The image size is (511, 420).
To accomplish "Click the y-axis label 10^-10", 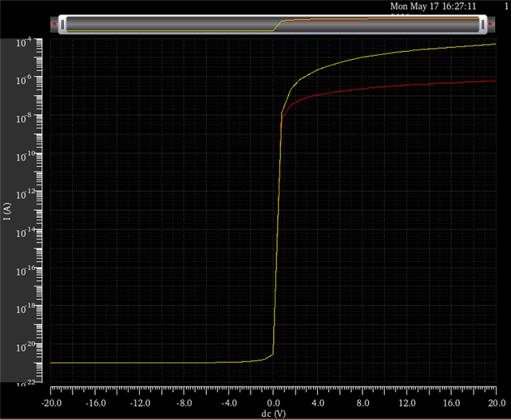I will click(26, 157).
